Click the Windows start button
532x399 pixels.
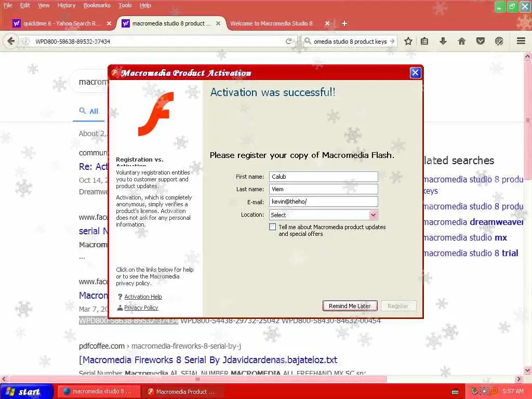coord(26,392)
